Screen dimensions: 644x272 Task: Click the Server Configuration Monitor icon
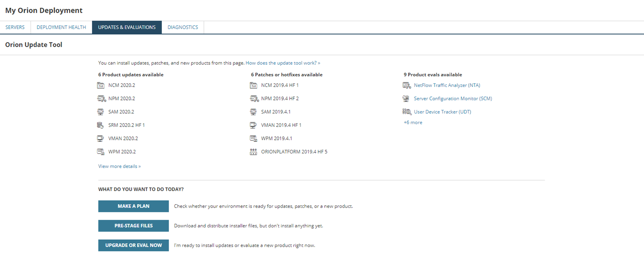tap(406, 99)
